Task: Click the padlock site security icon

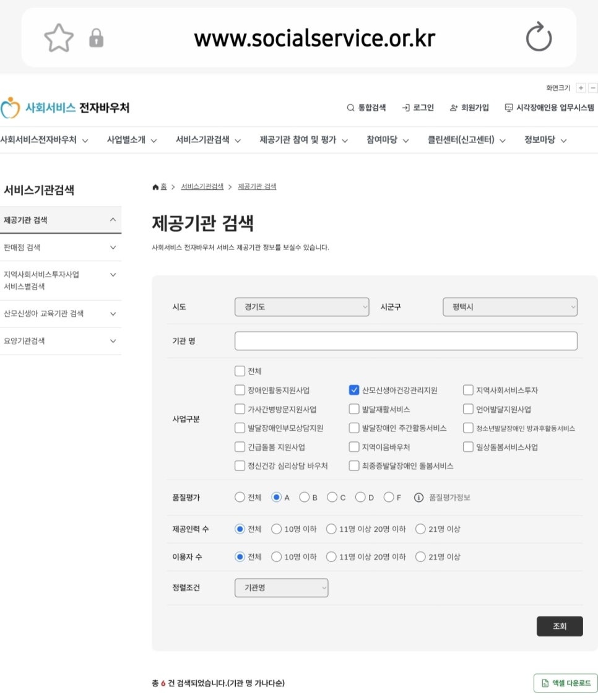Action: pos(96,39)
